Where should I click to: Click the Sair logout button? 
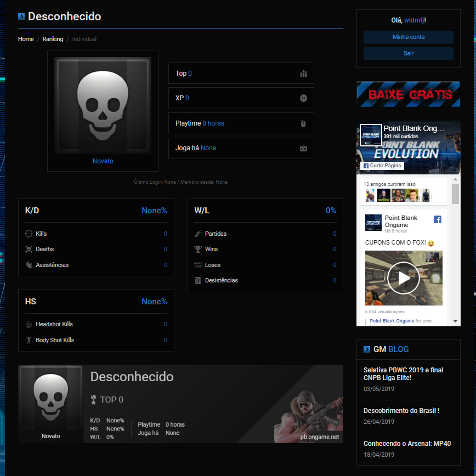click(x=409, y=53)
